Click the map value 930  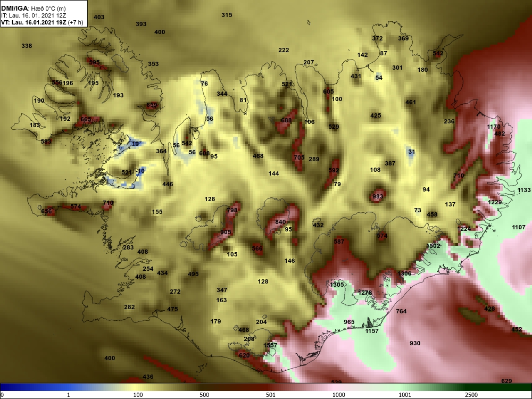click(x=414, y=343)
